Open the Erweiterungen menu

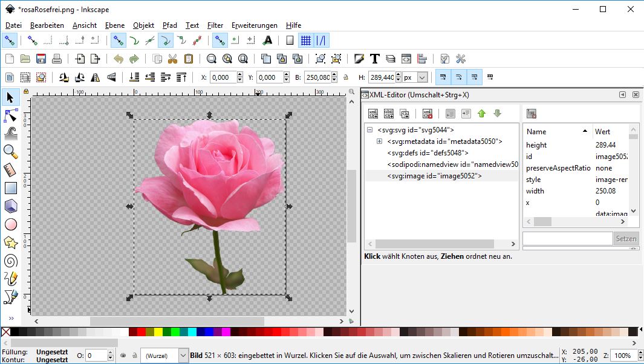click(254, 25)
